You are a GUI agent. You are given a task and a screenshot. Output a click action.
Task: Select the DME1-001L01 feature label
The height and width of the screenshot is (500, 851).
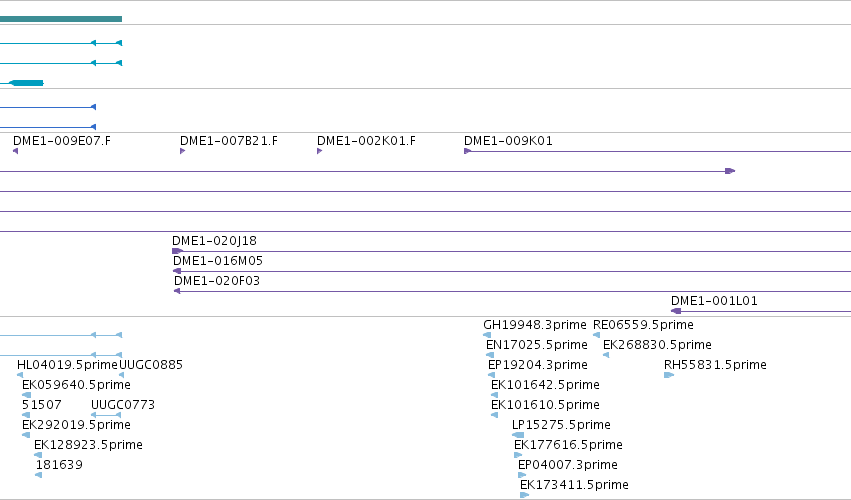[714, 301]
